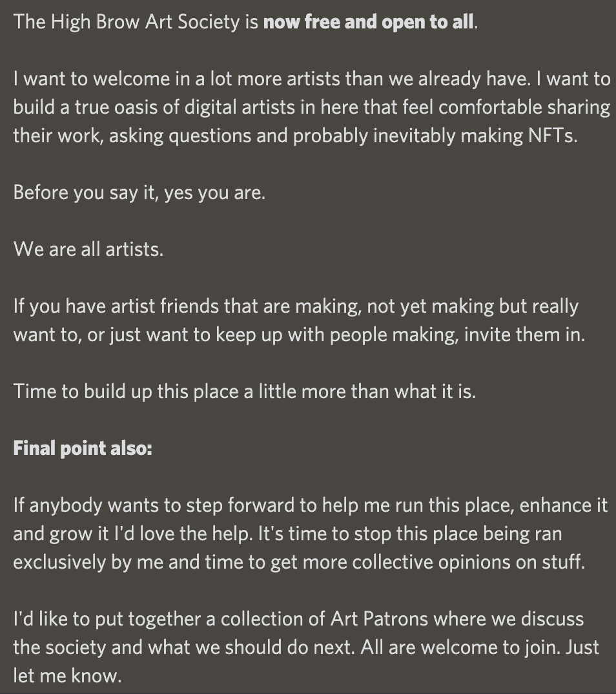Click the closing text 'let me know.'
Image resolution: width=616 pixels, height=694 pixels.
point(67,676)
